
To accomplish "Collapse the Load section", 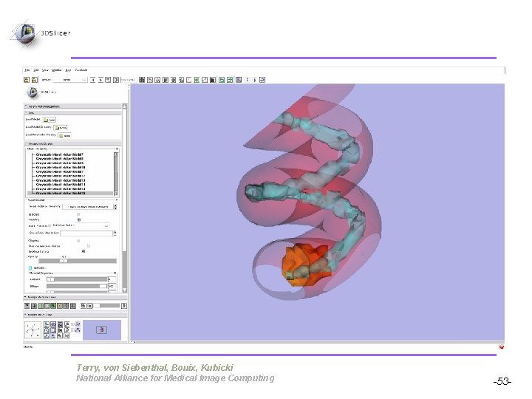I will (x=72, y=112).
